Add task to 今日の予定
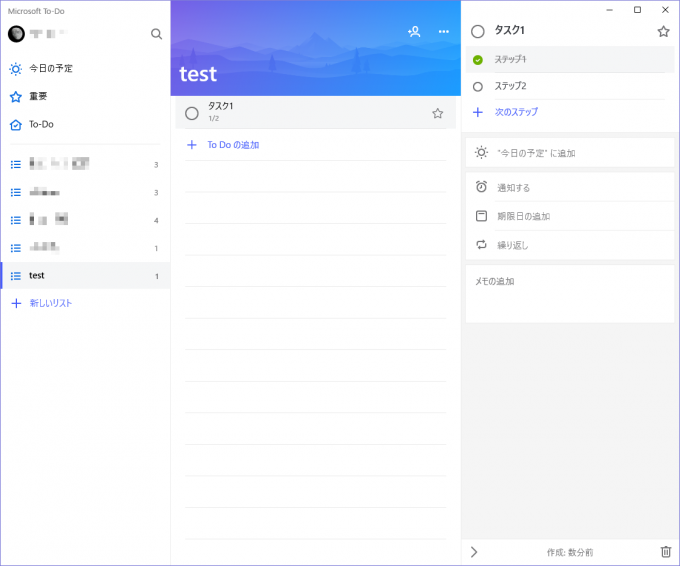680x566 pixels. (x=569, y=153)
